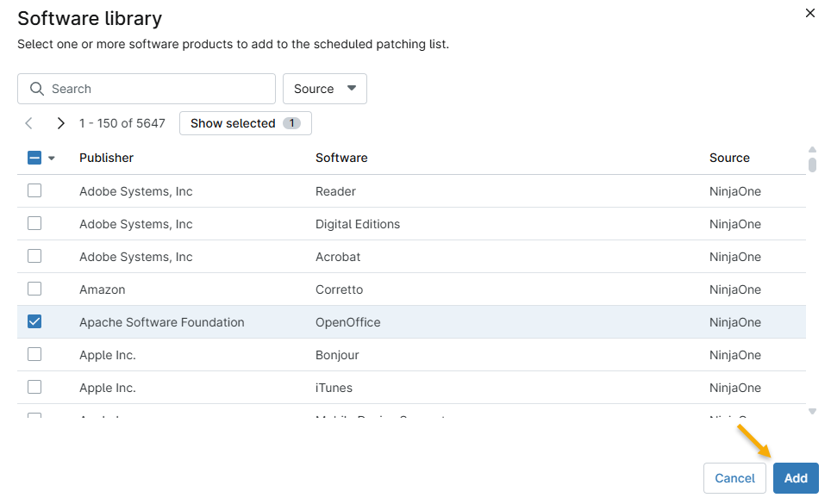Tick the iTunes row checkbox
831x504 pixels.
pyautogui.click(x=34, y=387)
